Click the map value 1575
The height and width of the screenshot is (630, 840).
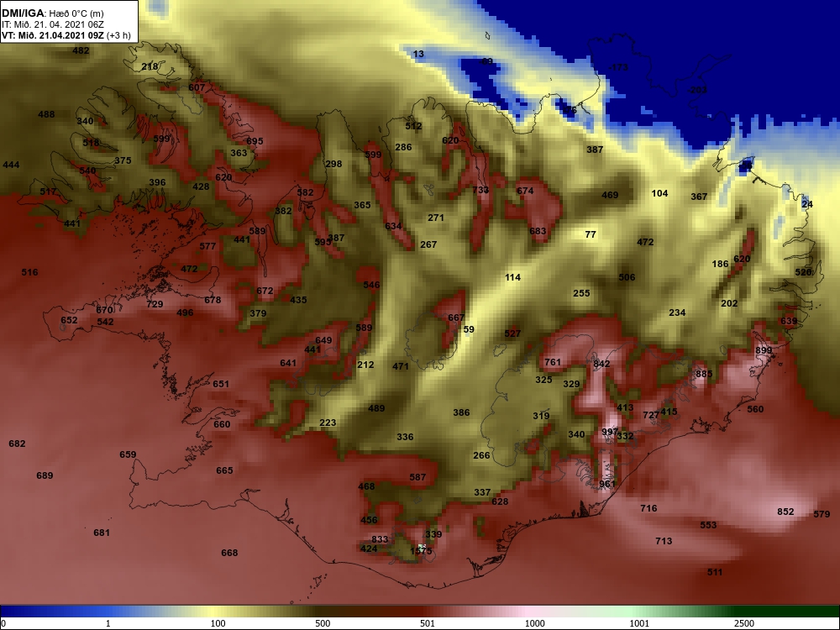(x=421, y=551)
